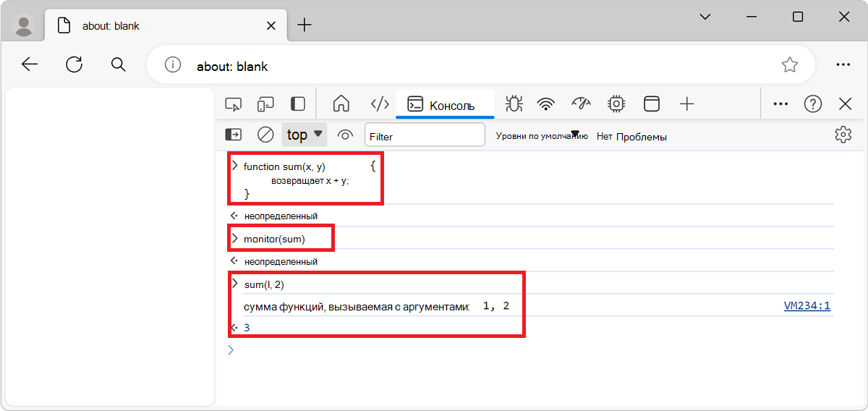
Task: Click the monitor(sum) console entry
Action: click(x=274, y=238)
